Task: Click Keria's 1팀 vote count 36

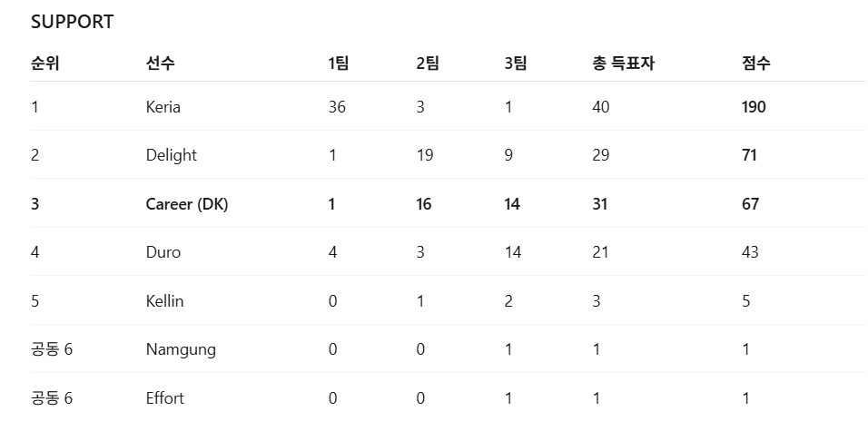Action: click(337, 107)
